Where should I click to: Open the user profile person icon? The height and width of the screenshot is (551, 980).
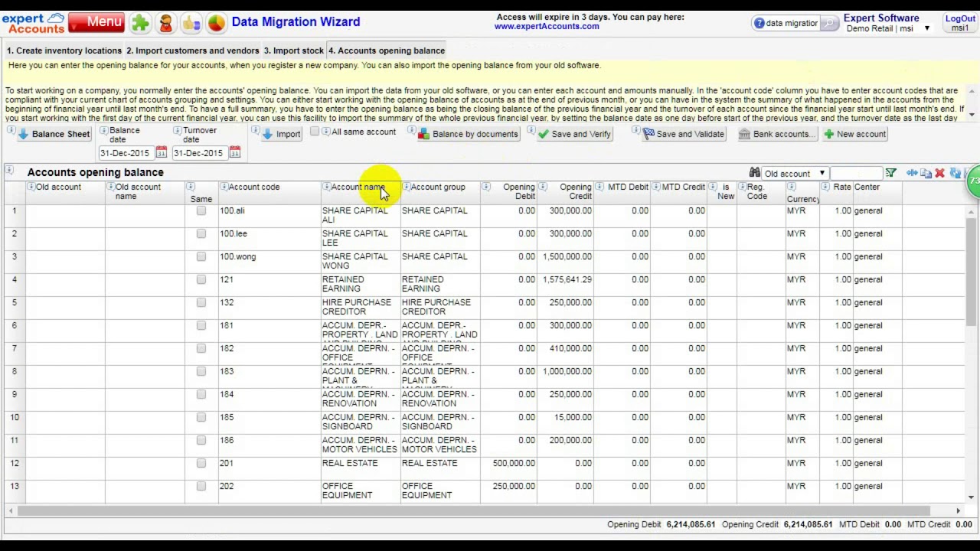165,23
